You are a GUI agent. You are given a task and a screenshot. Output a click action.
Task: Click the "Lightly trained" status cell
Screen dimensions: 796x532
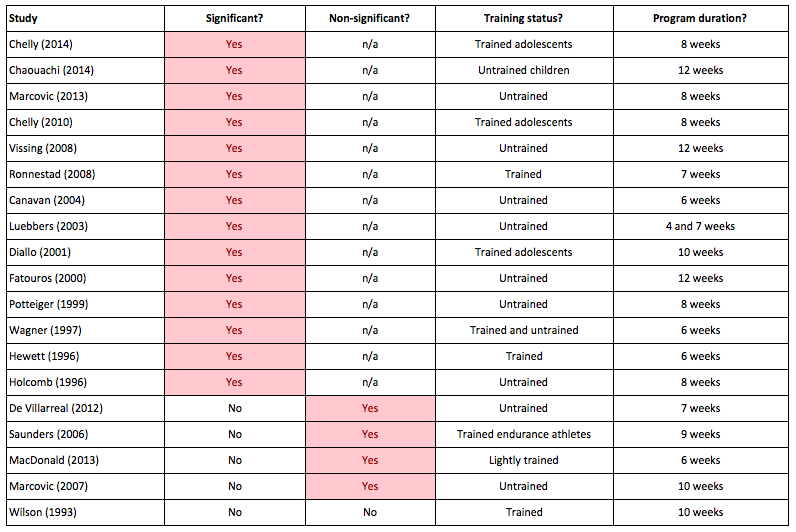pos(523,460)
